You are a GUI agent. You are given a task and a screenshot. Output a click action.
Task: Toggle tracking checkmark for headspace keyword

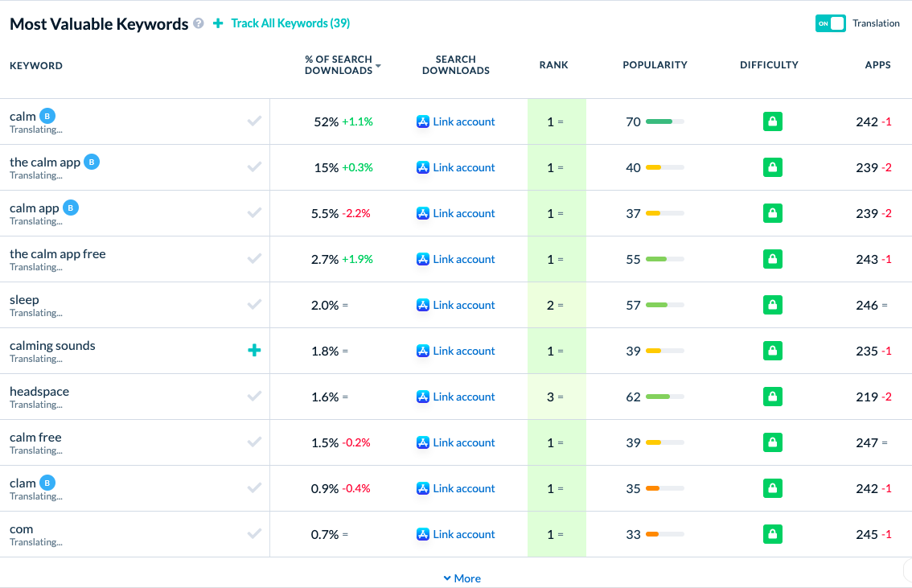pyautogui.click(x=254, y=396)
